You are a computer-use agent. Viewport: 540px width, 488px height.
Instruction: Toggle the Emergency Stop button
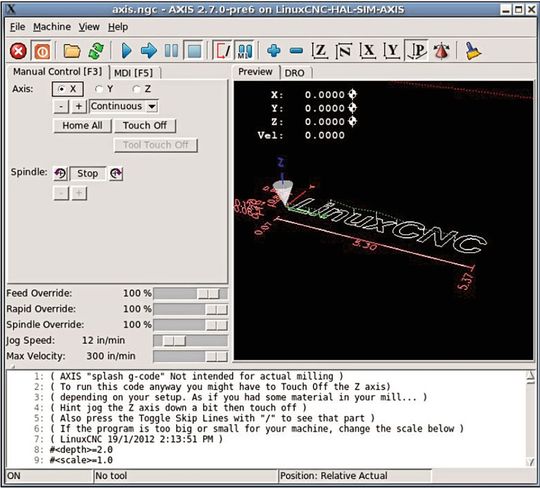pyautogui.click(x=18, y=51)
